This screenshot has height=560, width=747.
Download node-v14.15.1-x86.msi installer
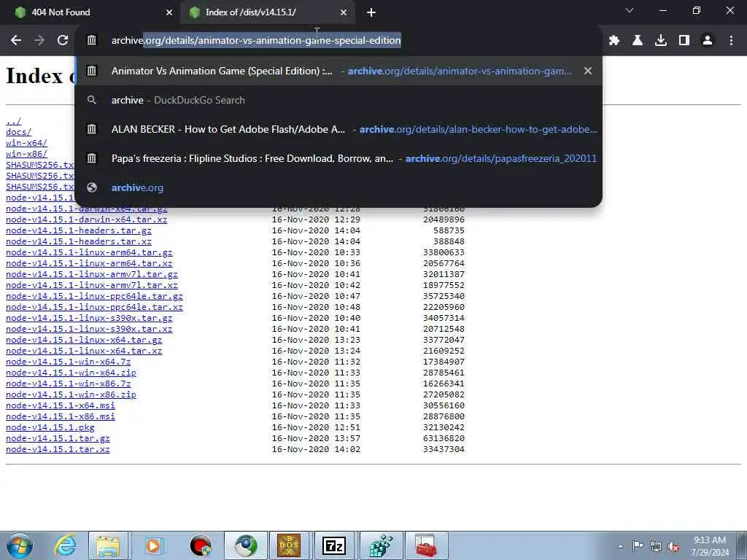[61, 416]
